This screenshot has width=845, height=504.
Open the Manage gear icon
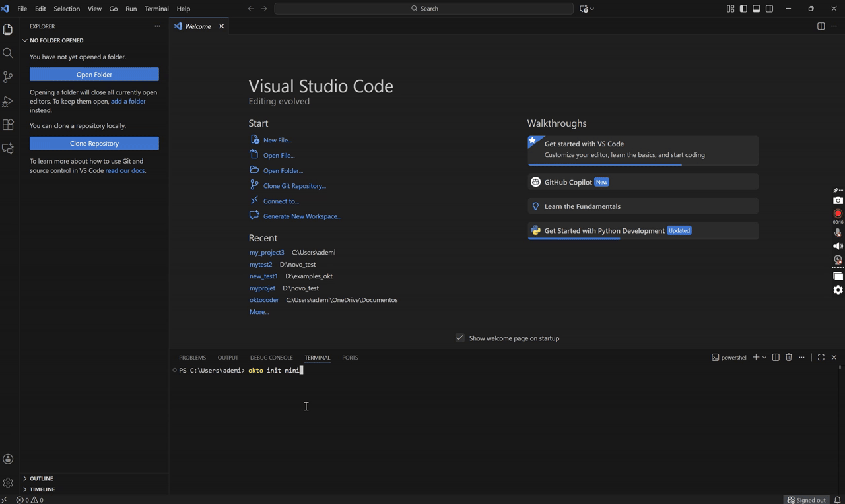[x=8, y=482]
